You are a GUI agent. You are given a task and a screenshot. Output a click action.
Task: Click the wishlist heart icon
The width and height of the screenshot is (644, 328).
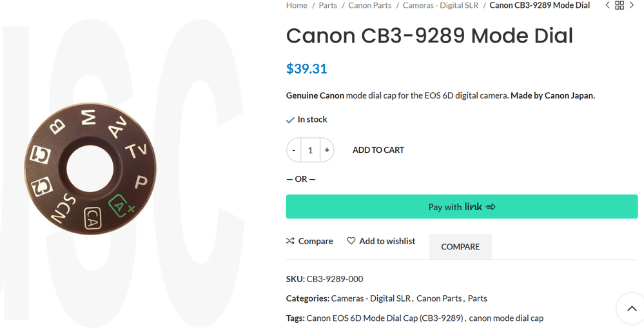point(351,241)
